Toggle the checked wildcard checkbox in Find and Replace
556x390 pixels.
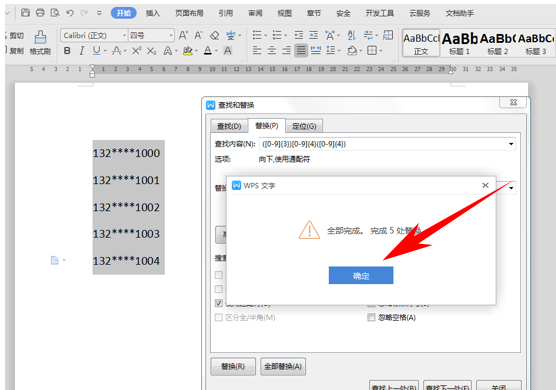[219, 303]
